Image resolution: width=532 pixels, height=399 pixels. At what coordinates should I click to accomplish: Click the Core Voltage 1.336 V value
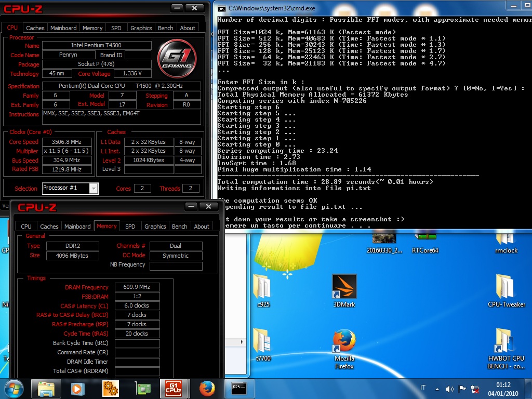point(132,73)
